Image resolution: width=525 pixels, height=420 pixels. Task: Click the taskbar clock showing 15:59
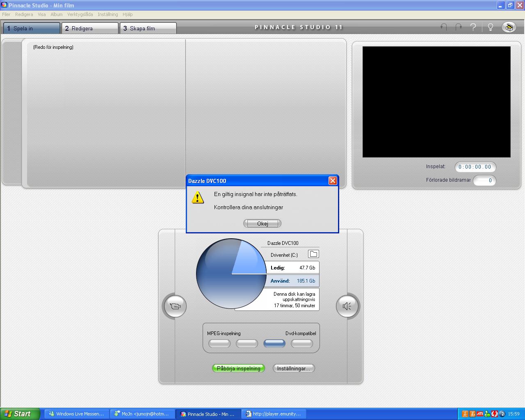click(x=514, y=414)
